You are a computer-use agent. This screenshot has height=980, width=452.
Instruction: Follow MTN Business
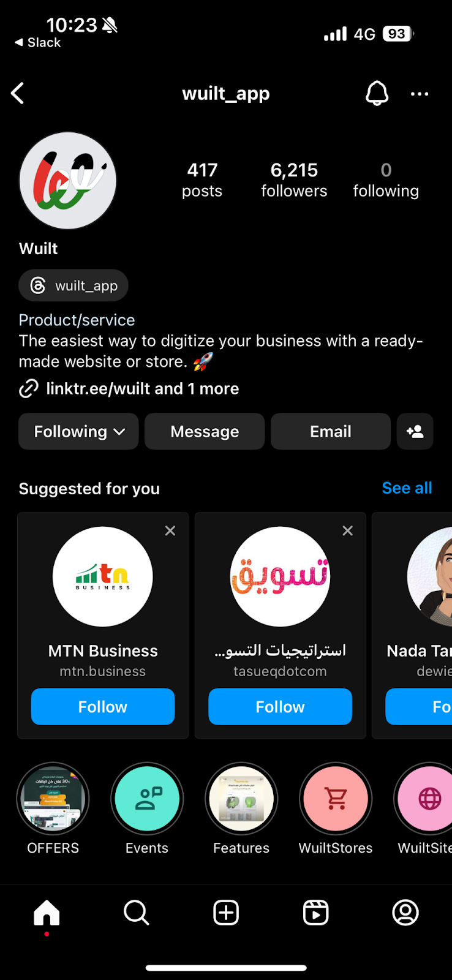click(103, 706)
